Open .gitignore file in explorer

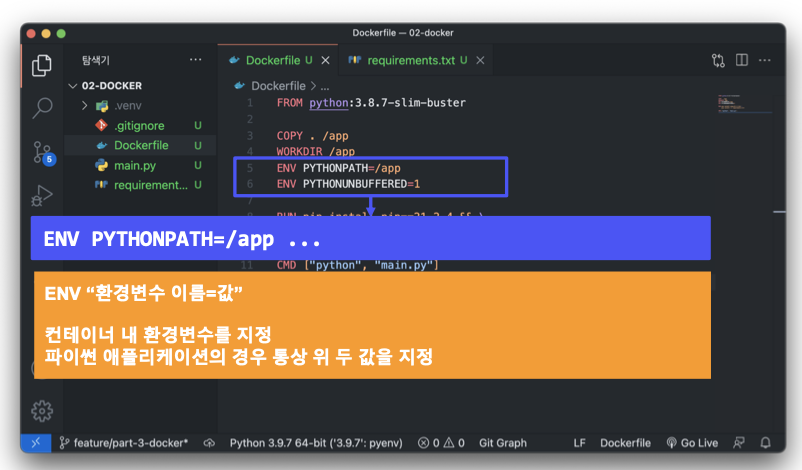click(141, 125)
